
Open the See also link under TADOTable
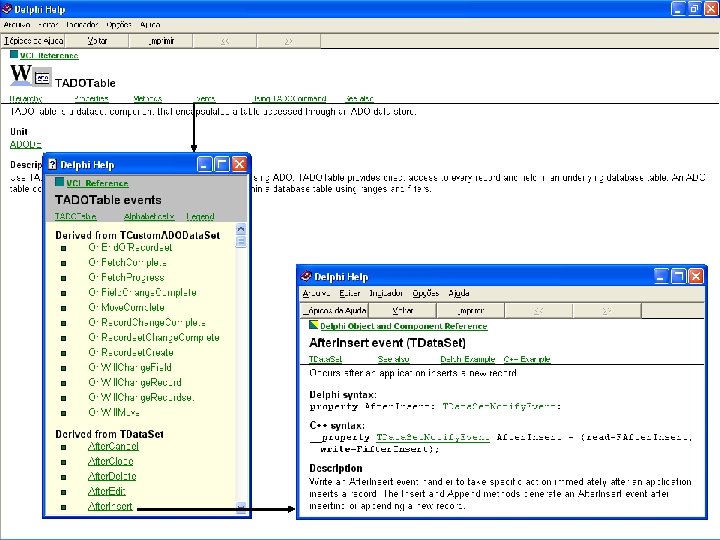(x=359, y=98)
